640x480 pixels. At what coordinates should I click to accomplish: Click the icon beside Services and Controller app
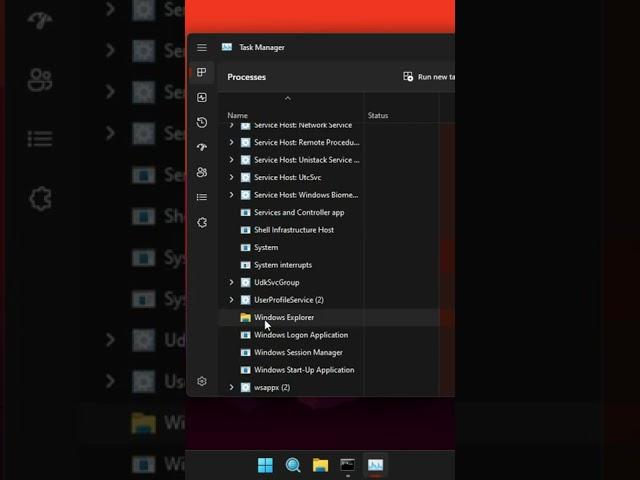tap(245, 213)
